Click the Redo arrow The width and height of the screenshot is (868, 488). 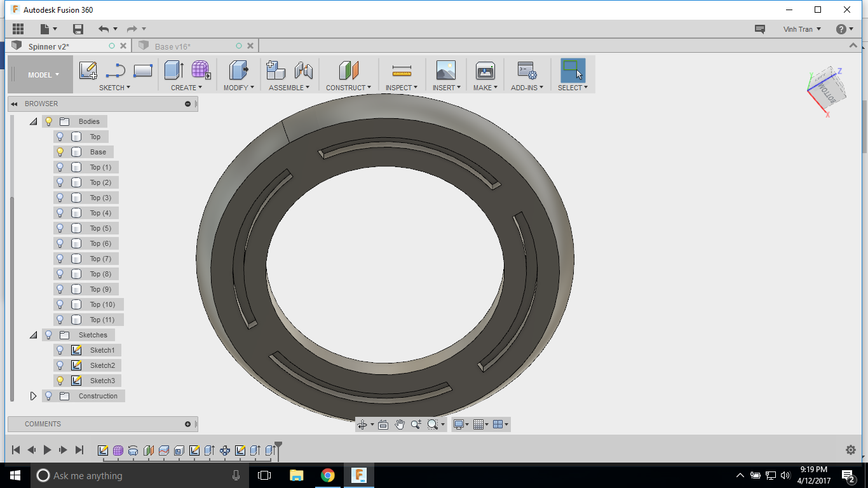pyautogui.click(x=132, y=29)
